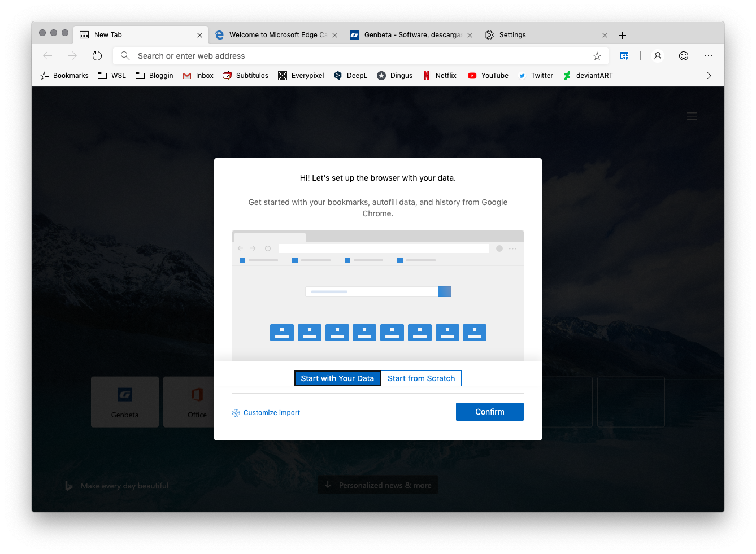
Task: Expand the bookmarks bar overflow chevron
Action: pyautogui.click(x=709, y=76)
